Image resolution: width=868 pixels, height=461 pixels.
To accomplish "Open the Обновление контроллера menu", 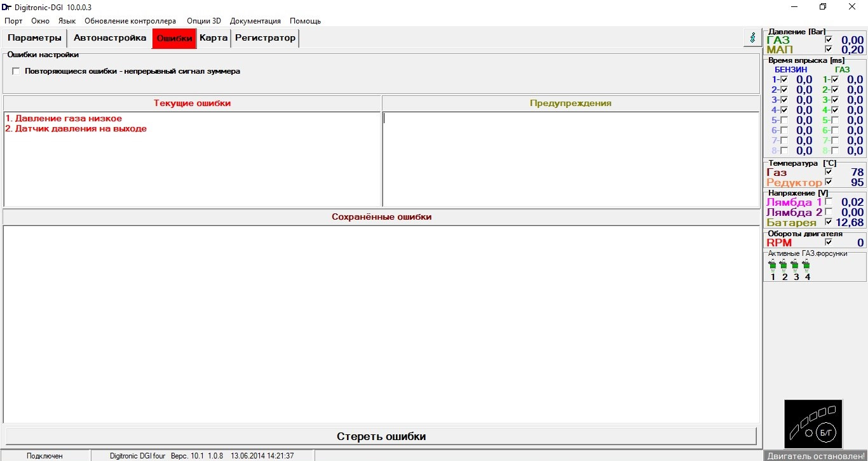I will (x=130, y=21).
